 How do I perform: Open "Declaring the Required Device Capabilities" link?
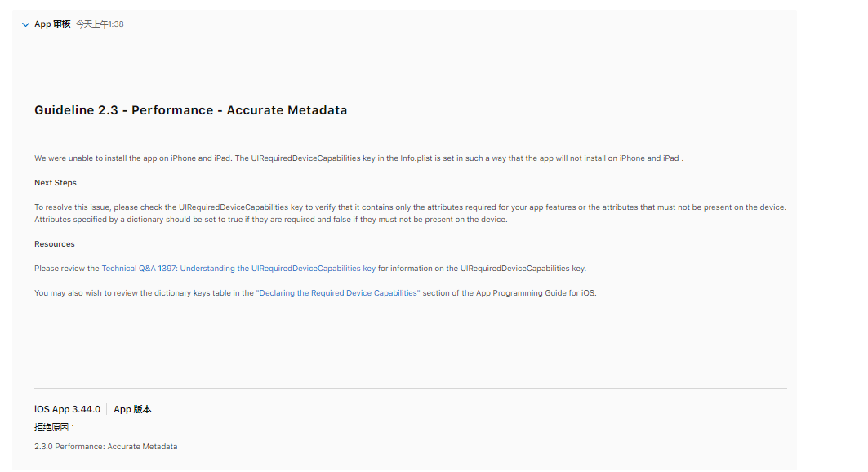338,292
